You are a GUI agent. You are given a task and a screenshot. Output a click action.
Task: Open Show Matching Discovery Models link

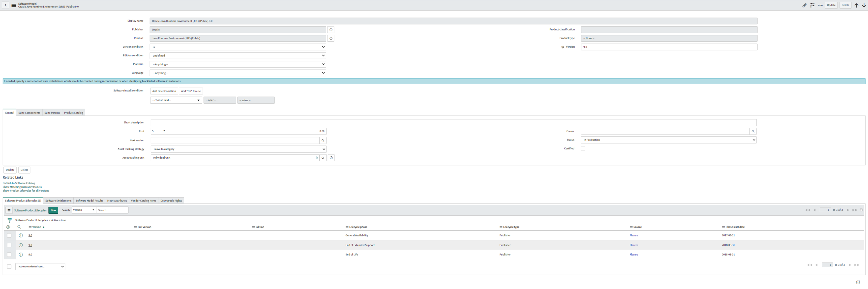(x=22, y=187)
